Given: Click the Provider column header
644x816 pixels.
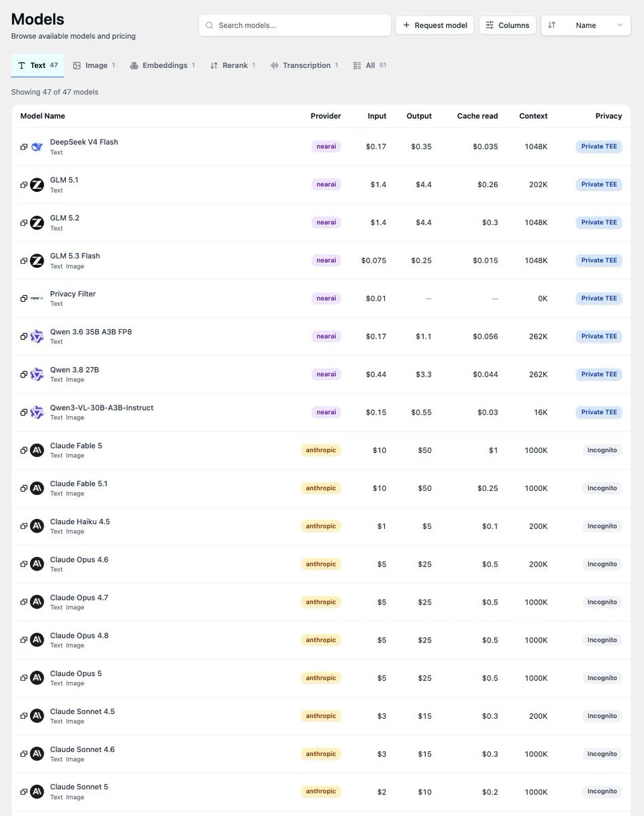Looking at the screenshot, I should 326,116.
